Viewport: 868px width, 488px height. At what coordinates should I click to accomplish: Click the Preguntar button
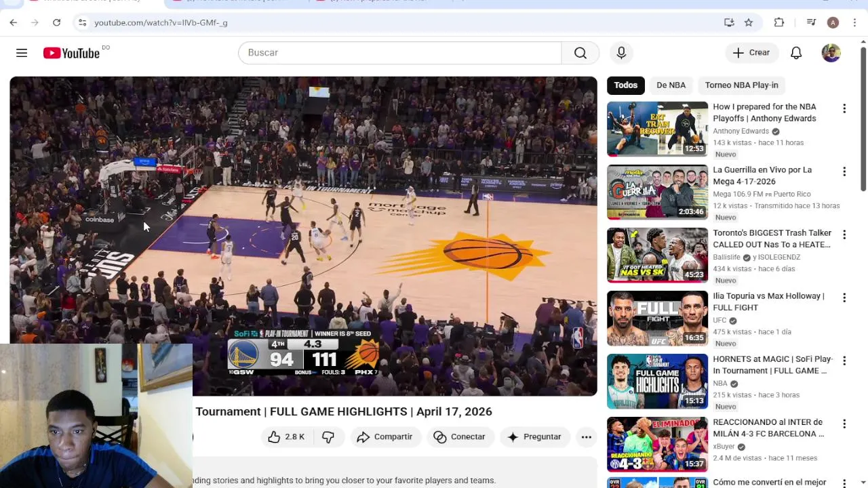(534, 437)
